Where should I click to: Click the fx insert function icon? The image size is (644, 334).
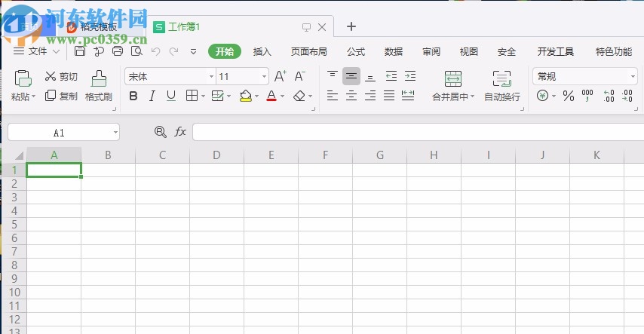tap(180, 132)
